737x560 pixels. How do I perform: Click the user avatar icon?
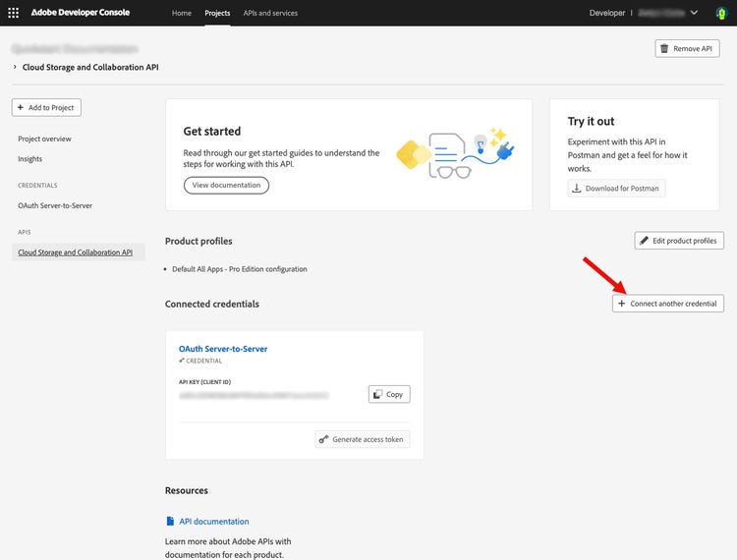719,13
